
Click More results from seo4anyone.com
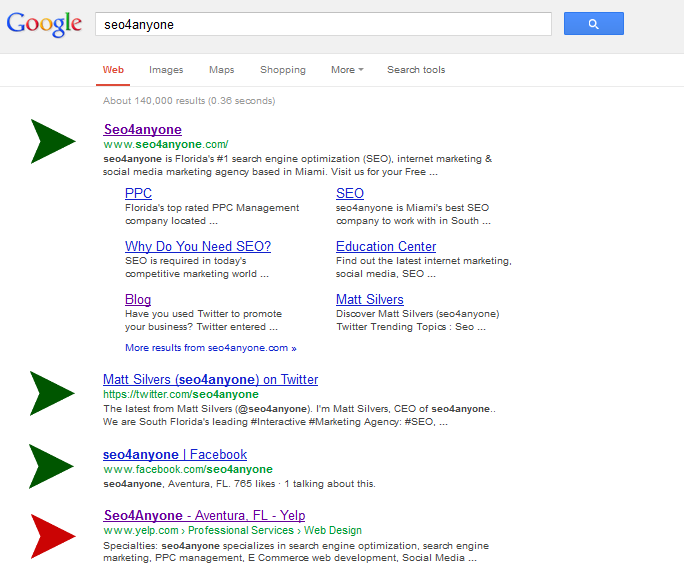tap(211, 348)
